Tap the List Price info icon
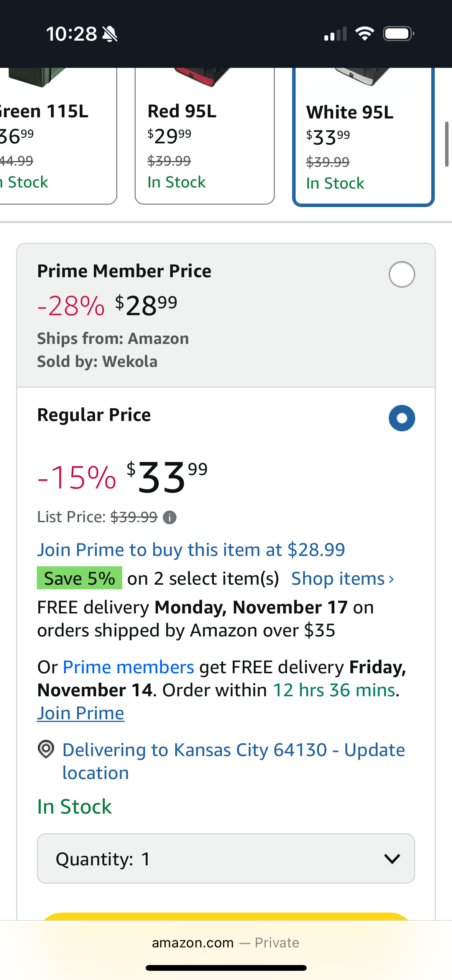This screenshot has height=980, width=452. 169,518
